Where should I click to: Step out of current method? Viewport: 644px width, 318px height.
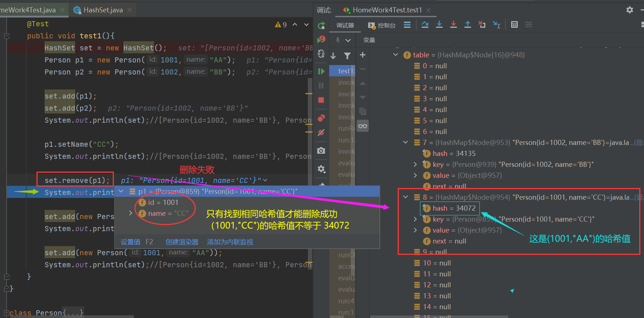(468, 24)
